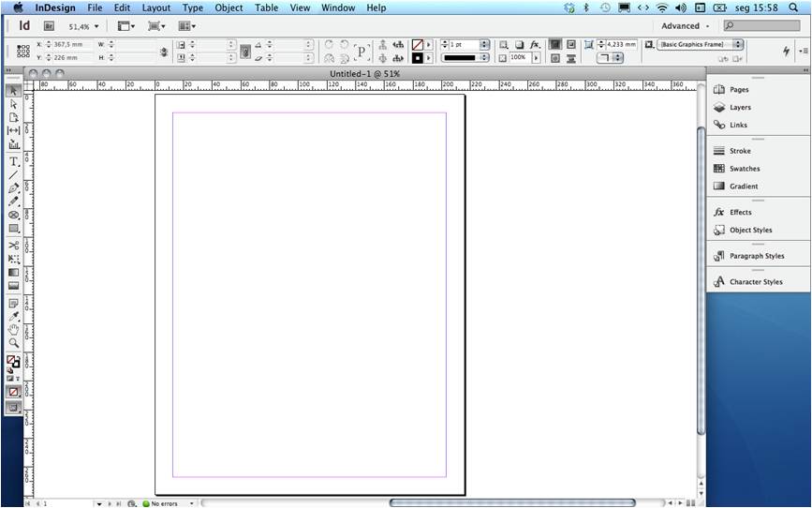The width and height of the screenshot is (812, 508).
Task: Select the Gradient Swatch tool
Action: [13, 272]
